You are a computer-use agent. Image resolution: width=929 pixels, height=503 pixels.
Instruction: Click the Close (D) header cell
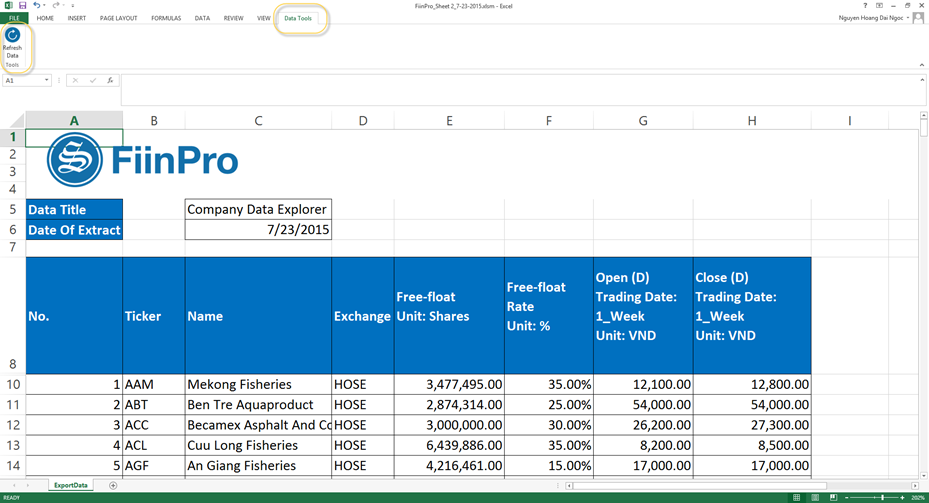(x=752, y=316)
